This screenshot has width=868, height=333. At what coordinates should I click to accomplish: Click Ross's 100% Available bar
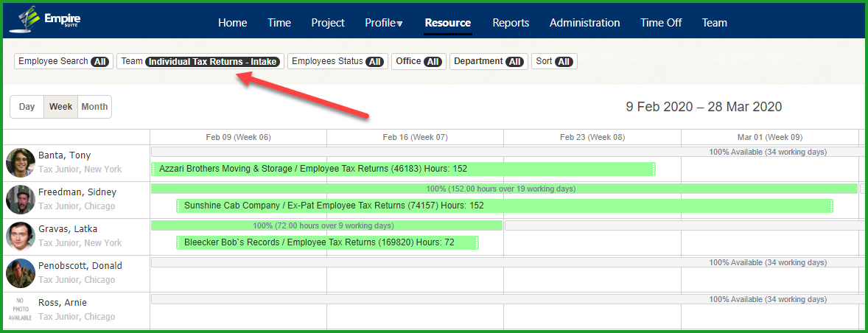click(x=507, y=299)
